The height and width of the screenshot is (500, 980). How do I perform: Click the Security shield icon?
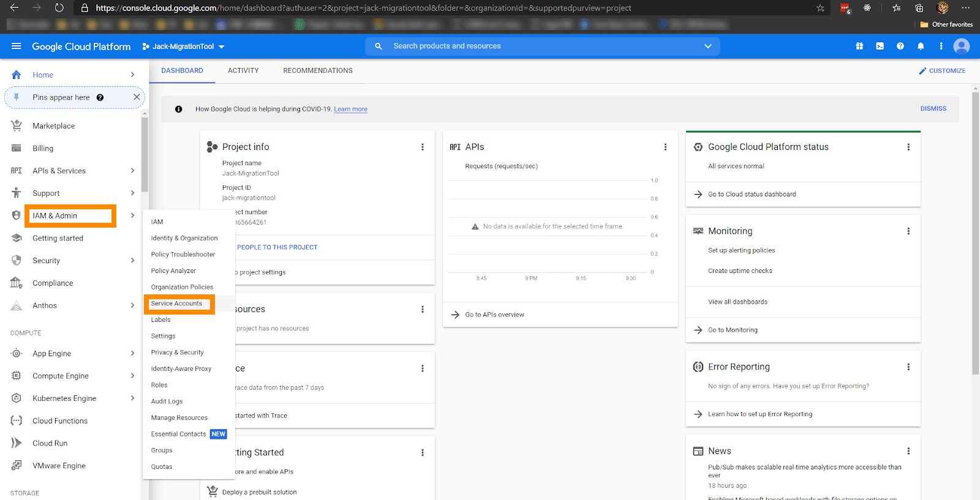[17, 261]
